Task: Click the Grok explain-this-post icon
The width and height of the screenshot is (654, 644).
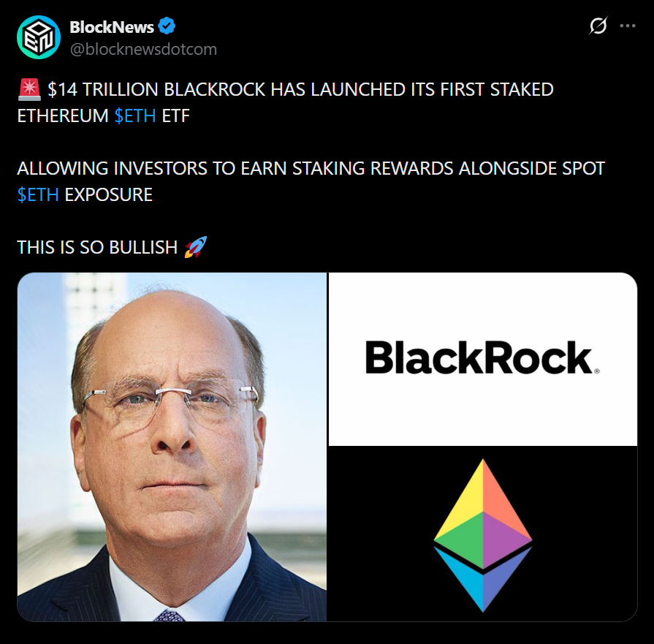Action: pyautogui.click(x=598, y=26)
